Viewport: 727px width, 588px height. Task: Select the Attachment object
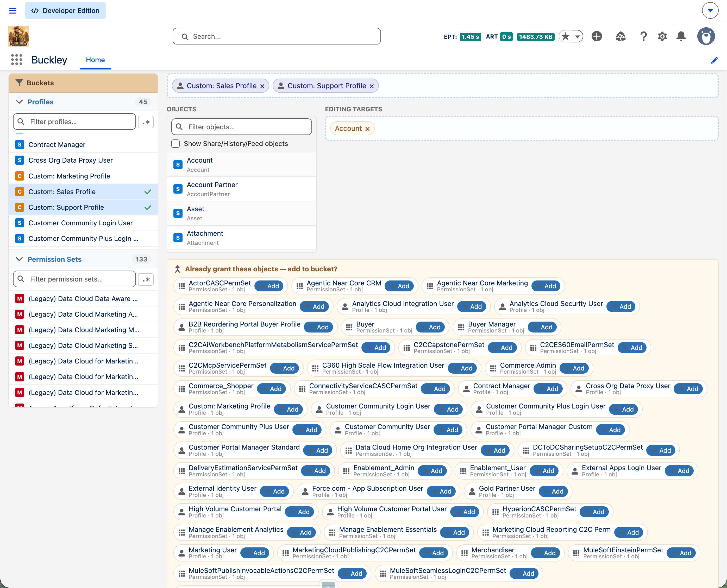pyautogui.click(x=241, y=238)
